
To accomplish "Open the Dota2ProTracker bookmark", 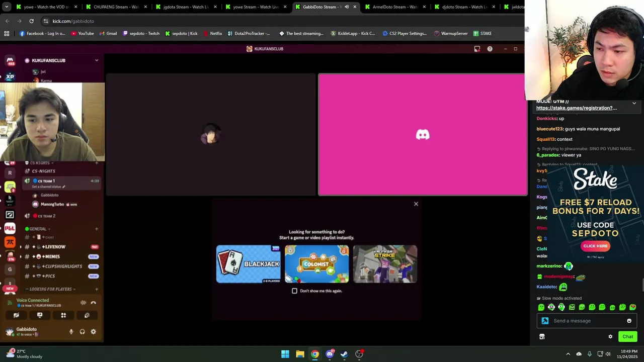I will point(249,34).
